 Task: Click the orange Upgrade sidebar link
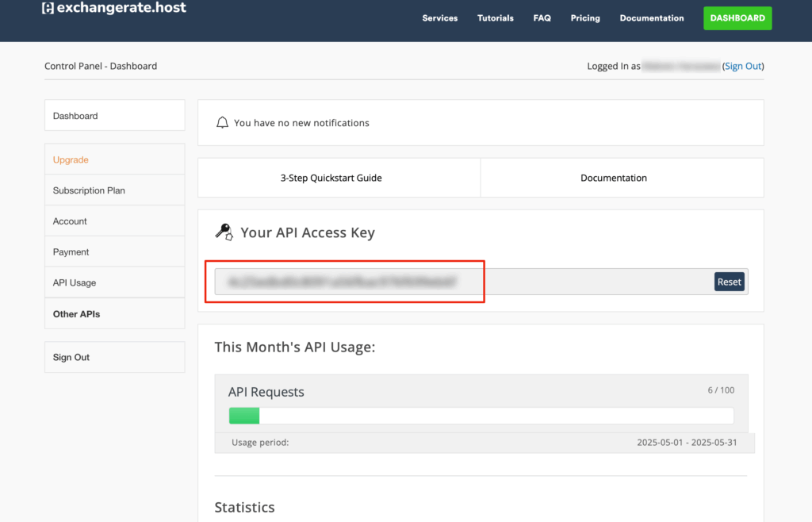71,159
